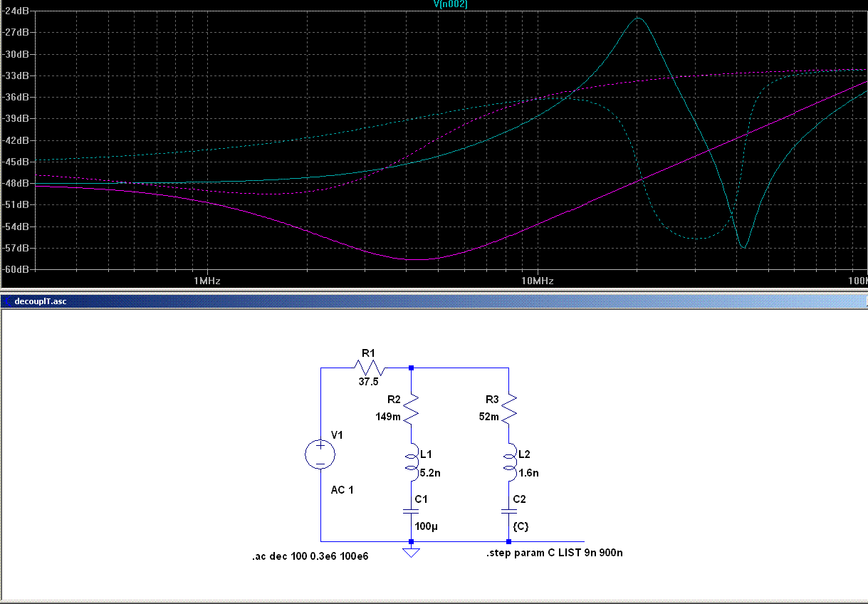Click the -51dB axis label
This screenshot has width=868, height=604.
coord(15,204)
